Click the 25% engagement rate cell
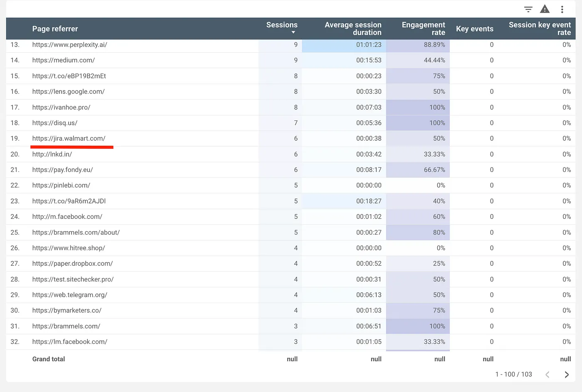This screenshot has width=582, height=392. pyautogui.click(x=418, y=264)
